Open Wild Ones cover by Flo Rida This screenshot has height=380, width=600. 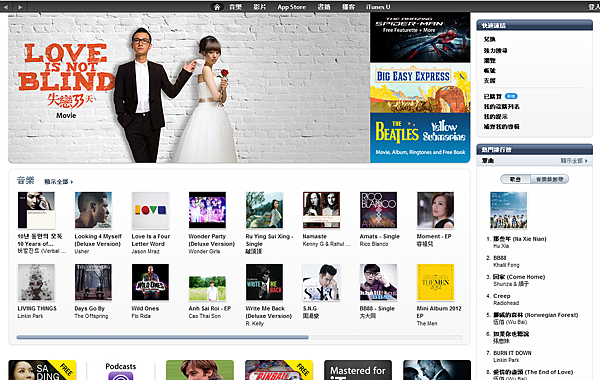[x=150, y=282]
